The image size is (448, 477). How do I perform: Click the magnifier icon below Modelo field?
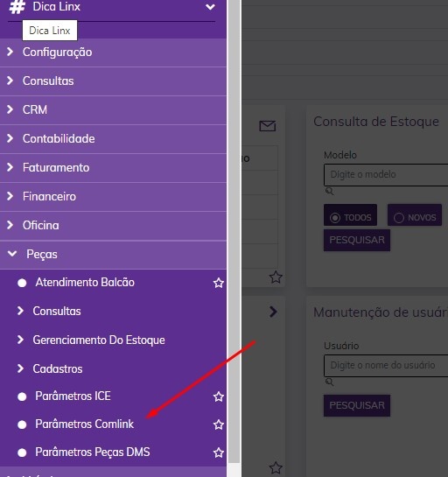pyautogui.click(x=329, y=192)
